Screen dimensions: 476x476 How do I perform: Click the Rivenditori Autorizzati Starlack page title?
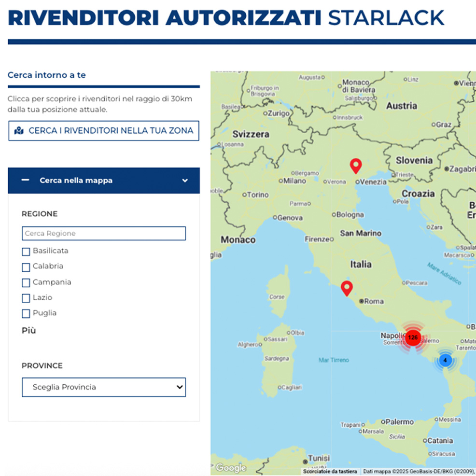tap(226, 18)
